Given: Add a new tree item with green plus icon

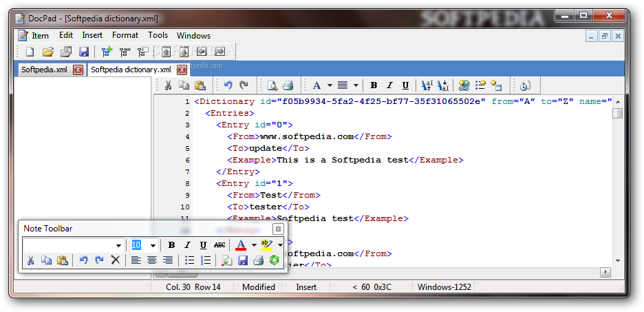Looking at the screenshot, I should tap(107, 52).
